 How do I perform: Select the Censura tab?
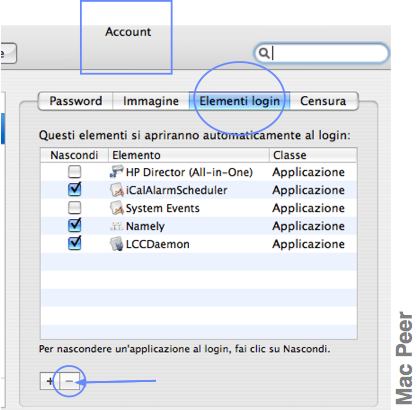tap(323, 101)
